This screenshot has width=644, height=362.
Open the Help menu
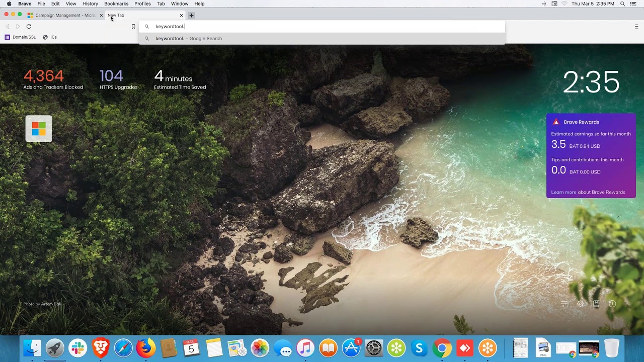(x=199, y=4)
